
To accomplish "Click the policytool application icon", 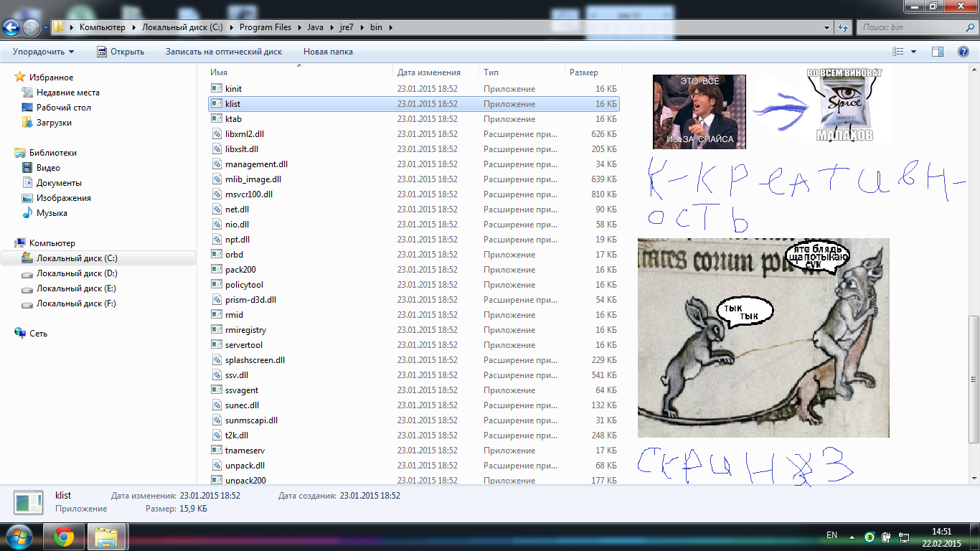I will point(217,285).
